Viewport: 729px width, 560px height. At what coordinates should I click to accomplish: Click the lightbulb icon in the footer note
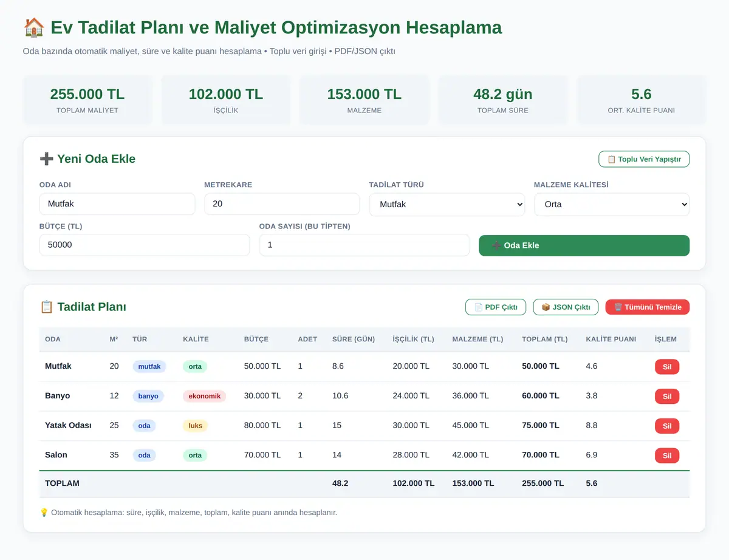coord(44,513)
